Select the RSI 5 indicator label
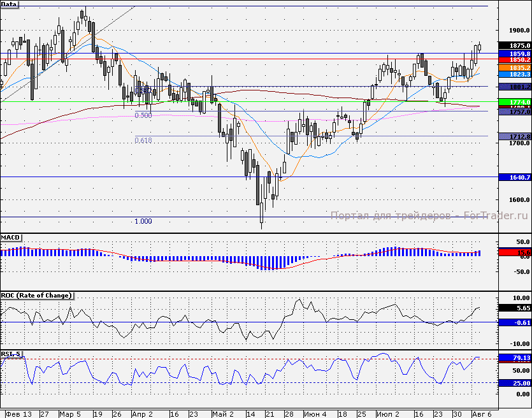532x418 pixels. pos(12,354)
